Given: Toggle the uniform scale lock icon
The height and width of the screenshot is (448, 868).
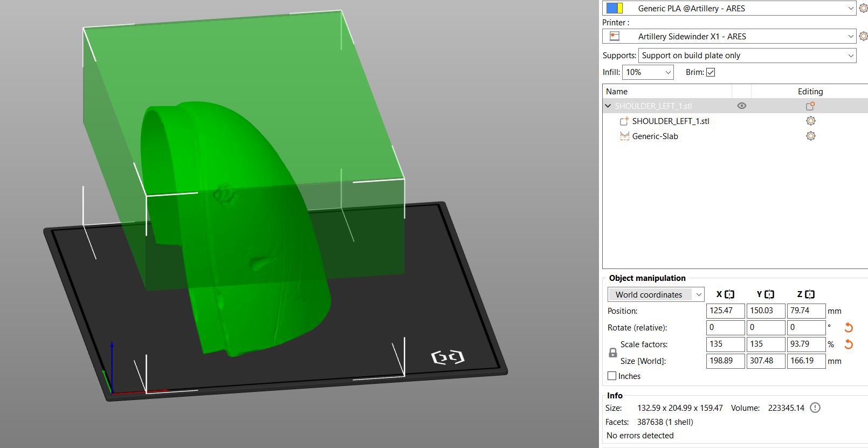Looking at the screenshot, I should pos(613,353).
